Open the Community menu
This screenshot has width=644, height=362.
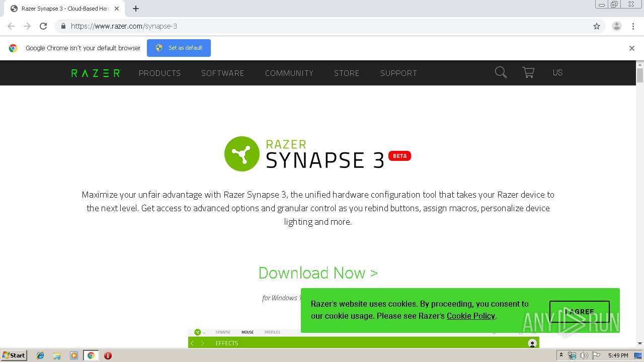(x=289, y=73)
